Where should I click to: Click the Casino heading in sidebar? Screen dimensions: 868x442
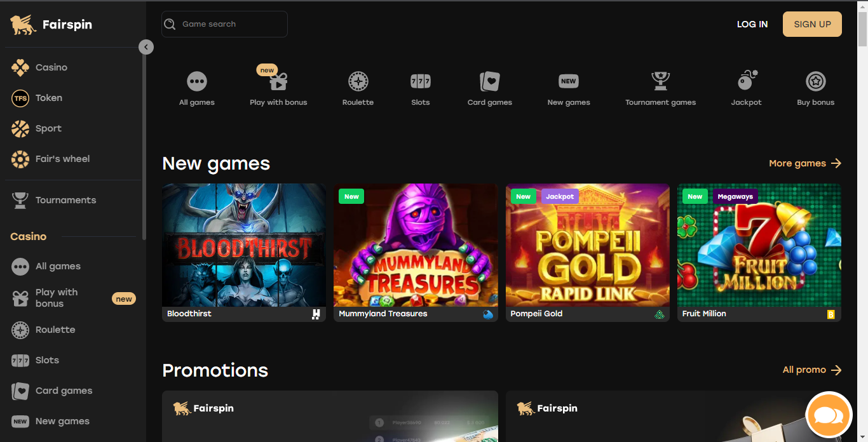[28, 236]
